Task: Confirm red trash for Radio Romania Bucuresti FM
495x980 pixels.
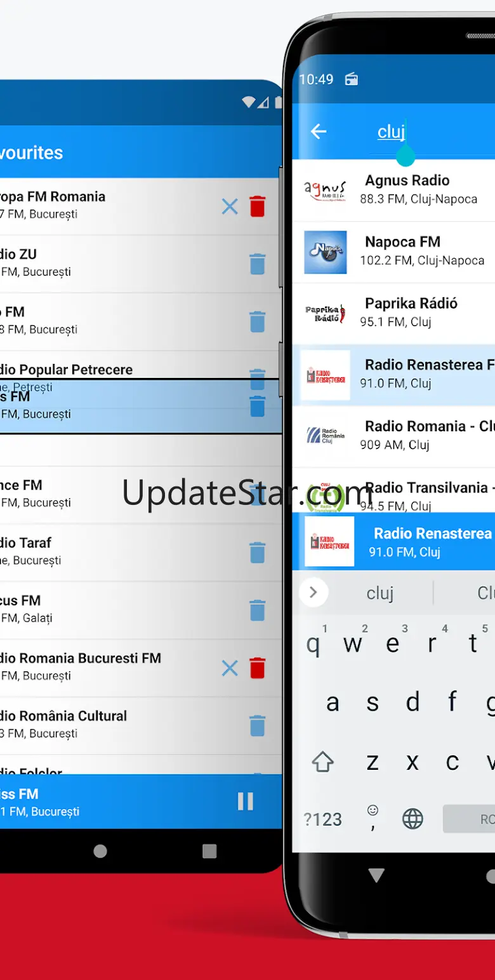Action: [x=257, y=668]
